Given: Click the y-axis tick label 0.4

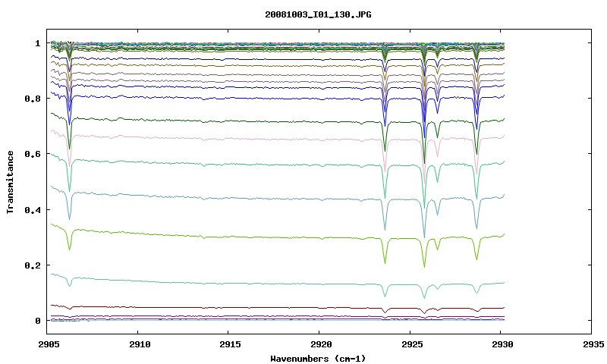Looking at the screenshot, I should click(x=33, y=209).
